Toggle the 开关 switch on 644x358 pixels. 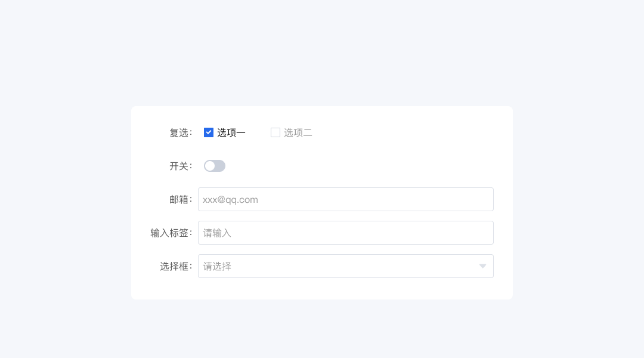(215, 166)
